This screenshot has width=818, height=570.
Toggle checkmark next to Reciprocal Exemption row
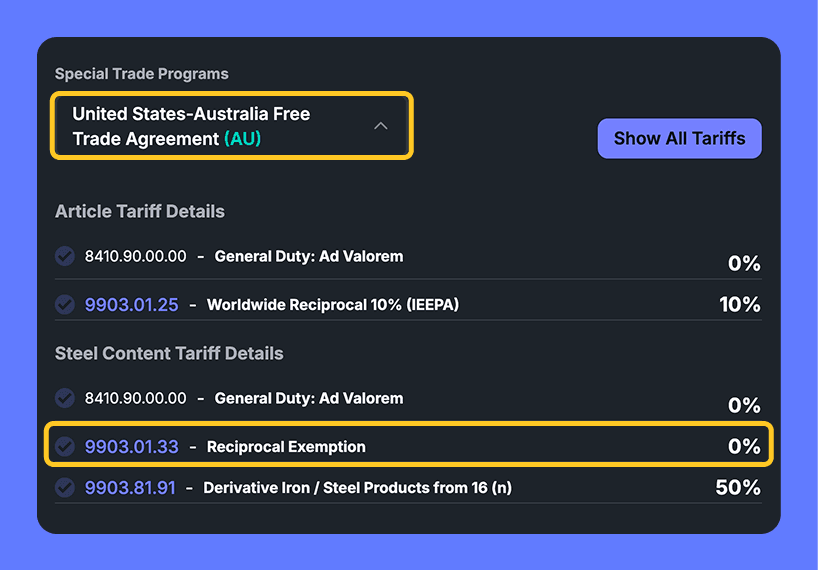point(65,446)
